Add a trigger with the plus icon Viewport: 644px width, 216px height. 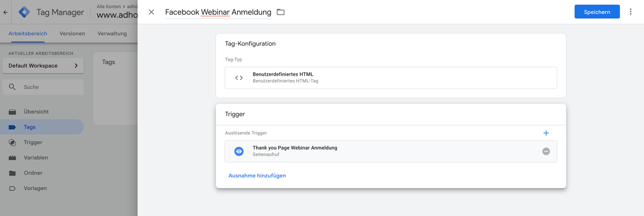click(x=546, y=133)
